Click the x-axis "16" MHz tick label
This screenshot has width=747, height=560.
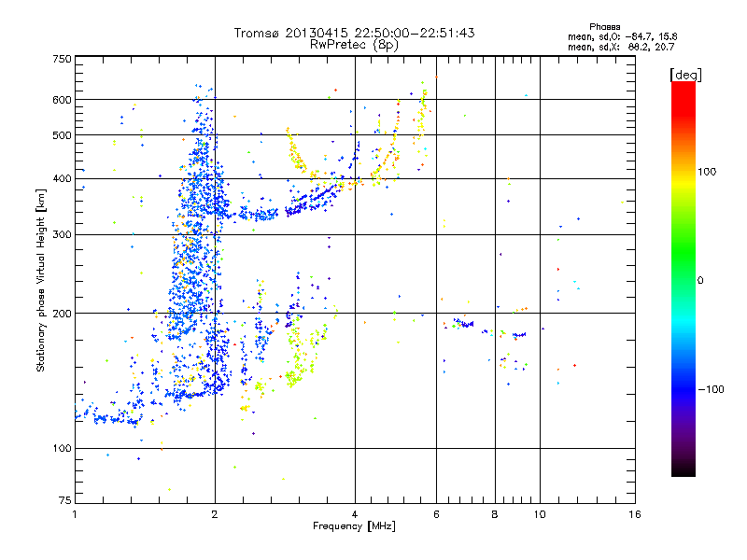[635, 514]
